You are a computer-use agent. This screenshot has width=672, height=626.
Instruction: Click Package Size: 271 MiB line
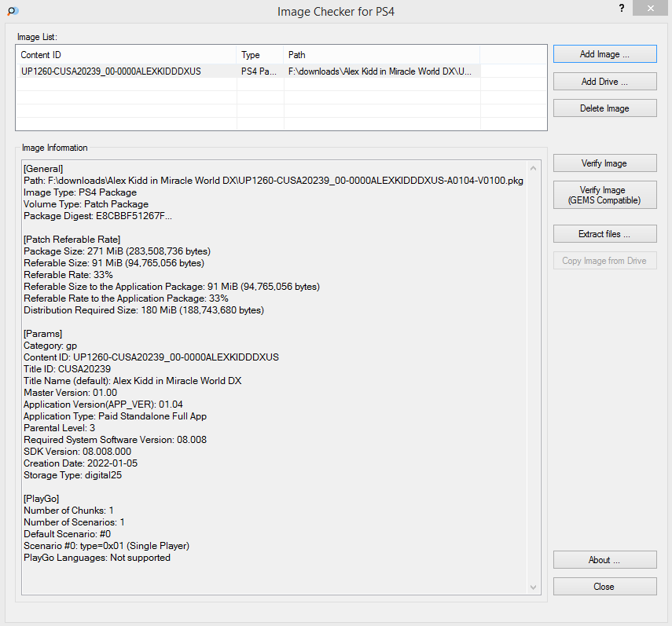[x=117, y=251]
